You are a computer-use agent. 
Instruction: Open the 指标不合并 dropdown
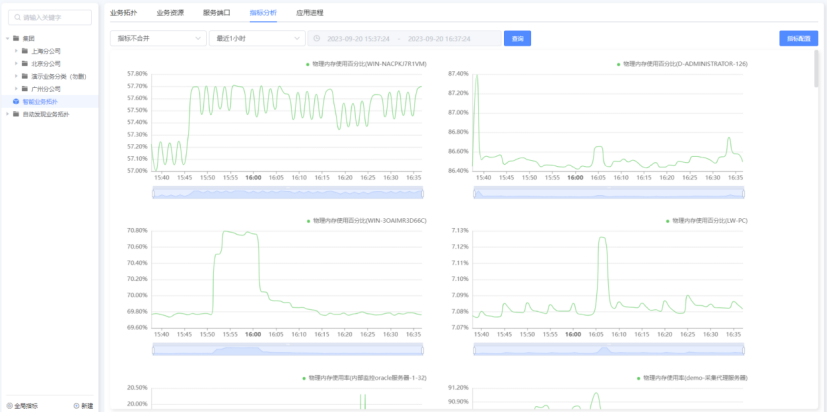pyautogui.click(x=158, y=39)
